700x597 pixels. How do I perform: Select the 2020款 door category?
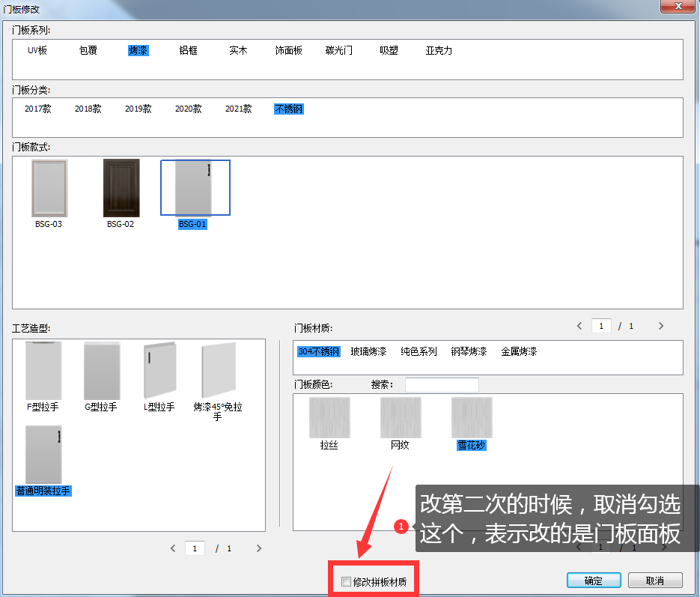[188, 109]
